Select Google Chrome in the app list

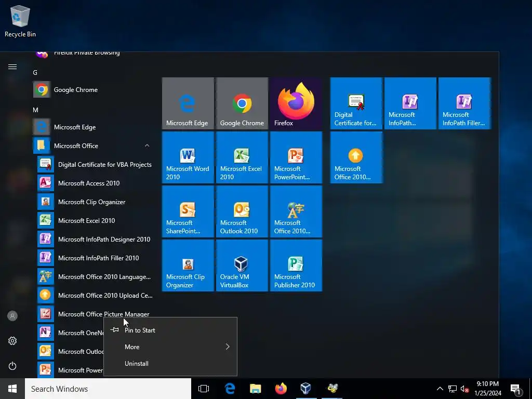coord(92,89)
